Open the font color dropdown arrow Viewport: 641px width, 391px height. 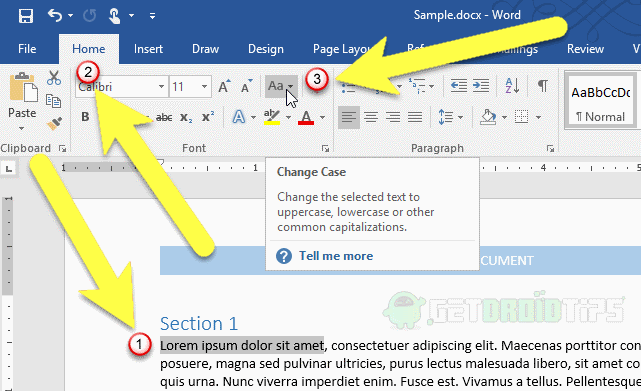(323, 117)
